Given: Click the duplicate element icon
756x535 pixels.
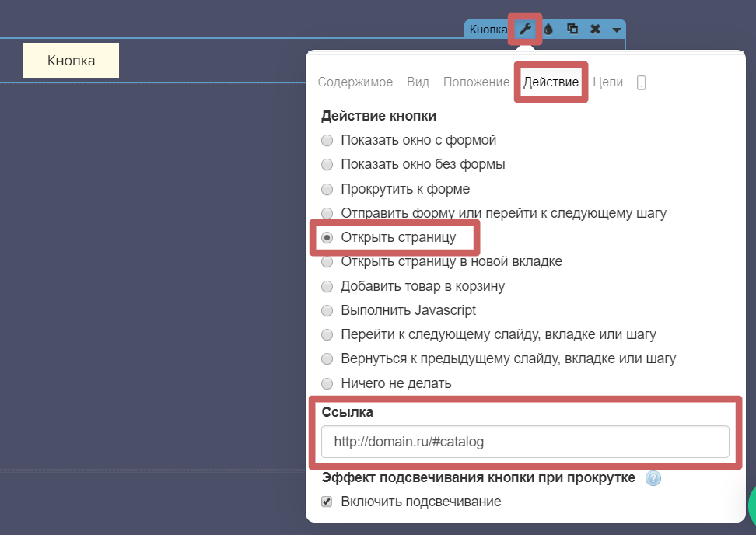Looking at the screenshot, I should pos(572,30).
